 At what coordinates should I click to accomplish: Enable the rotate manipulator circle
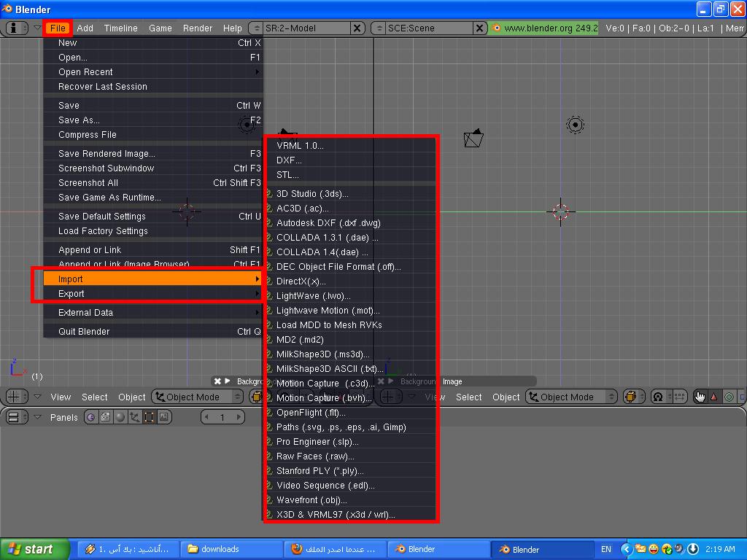pos(729,397)
